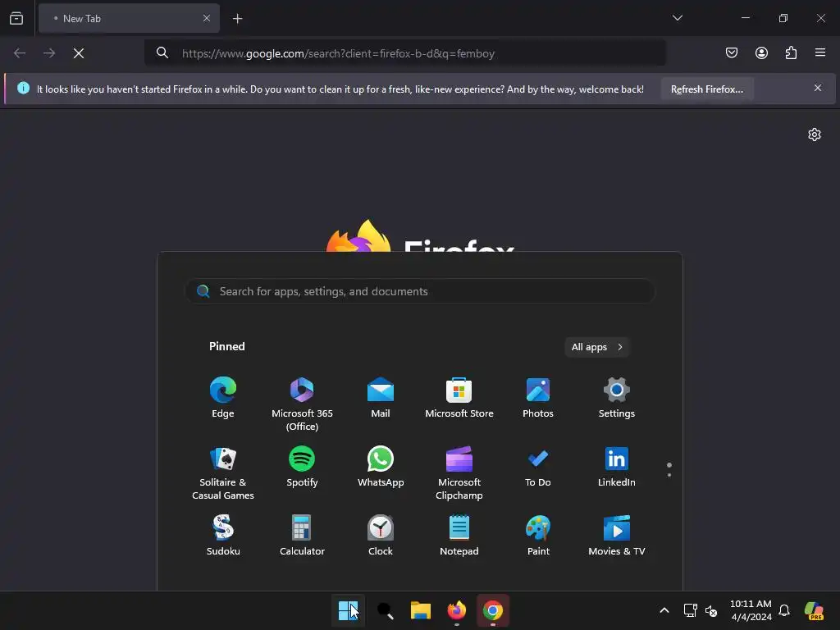Open the Calculator app
Viewport: 840px width, 630px height.
click(x=302, y=535)
